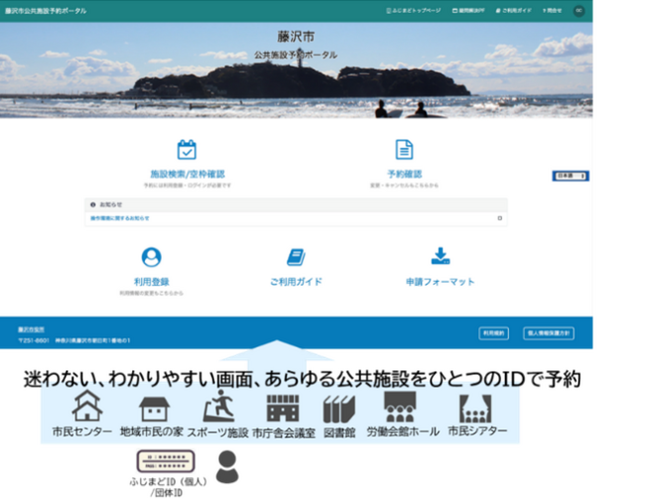Click the 利用登録 link text
650x504 pixels.
[x=151, y=282]
